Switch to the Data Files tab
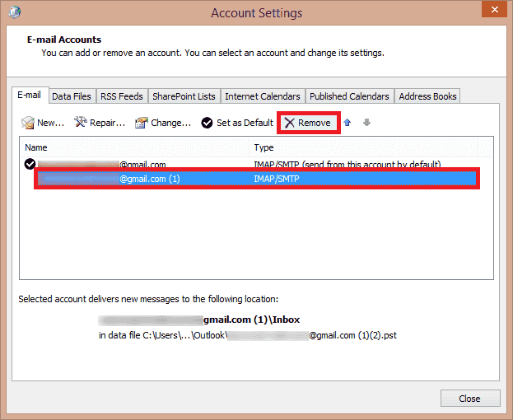513x420 pixels. coord(72,96)
